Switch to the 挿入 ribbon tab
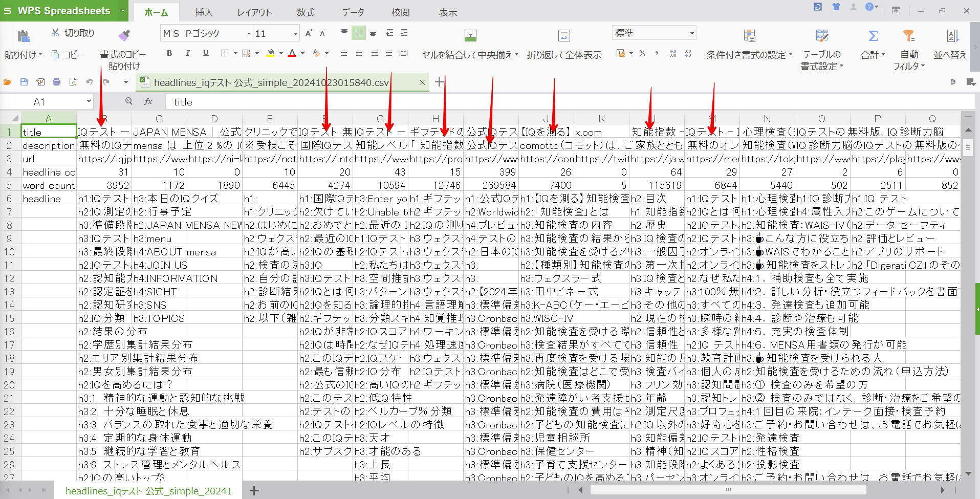 click(x=204, y=12)
